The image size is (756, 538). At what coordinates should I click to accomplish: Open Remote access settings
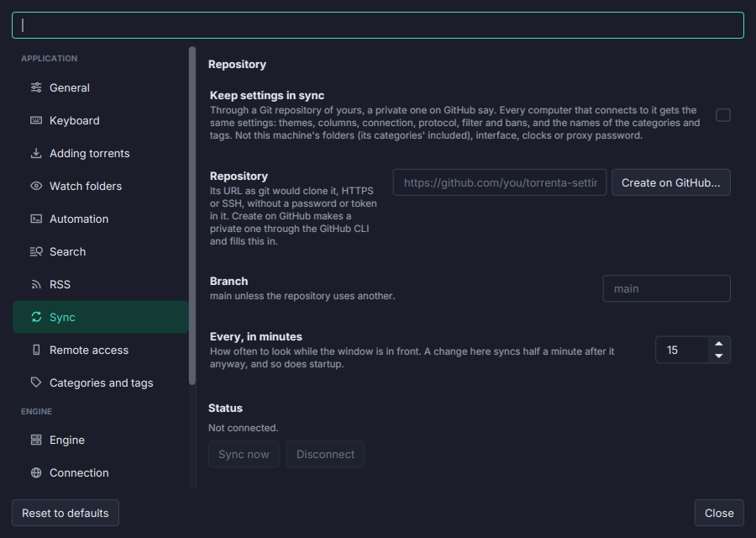tap(100, 350)
